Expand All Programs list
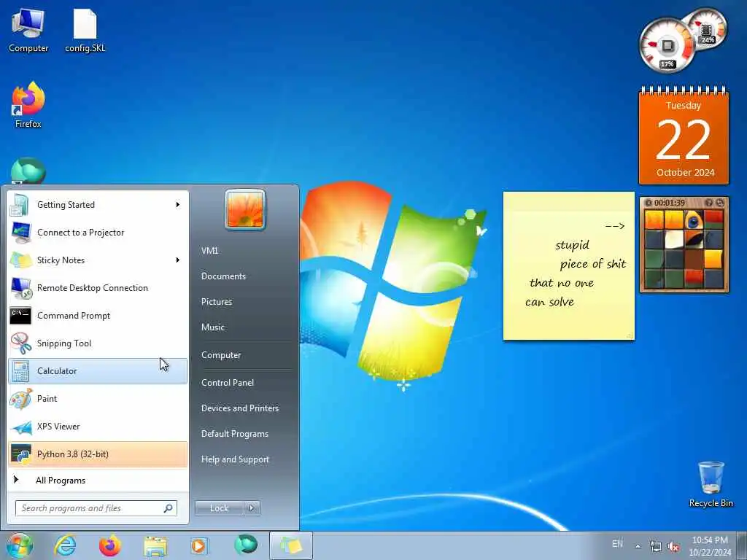Image resolution: width=747 pixels, height=560 pixels. coord(98,480)
